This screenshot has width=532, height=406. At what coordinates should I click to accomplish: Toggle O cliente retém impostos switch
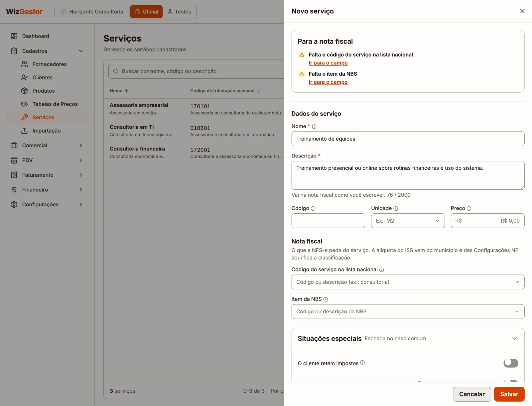pos(511,363)
